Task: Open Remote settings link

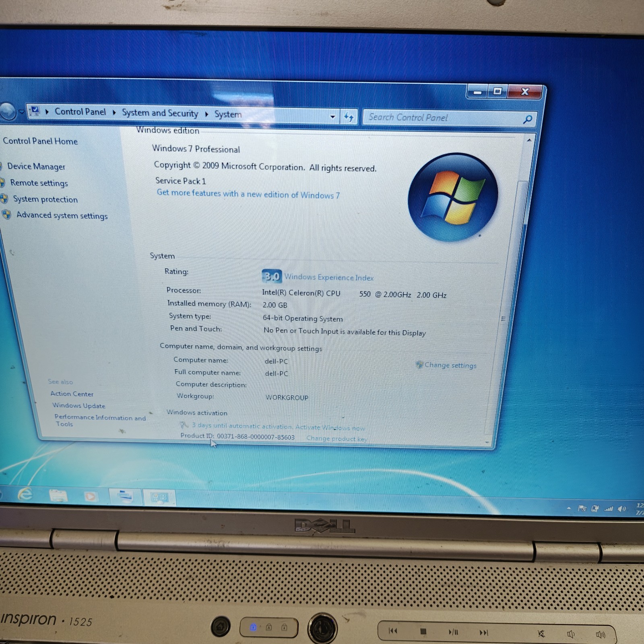Action: 39,183
